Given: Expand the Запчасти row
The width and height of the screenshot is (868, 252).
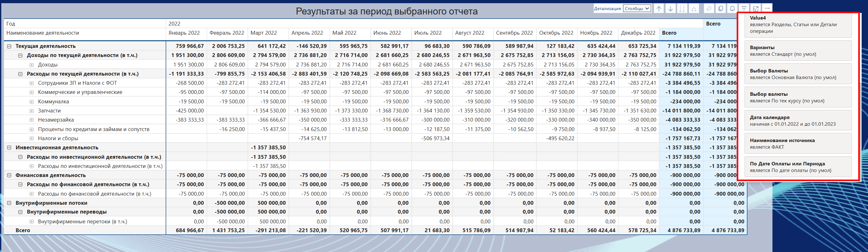Looking at the screenshot, I should tap(32, 111).
